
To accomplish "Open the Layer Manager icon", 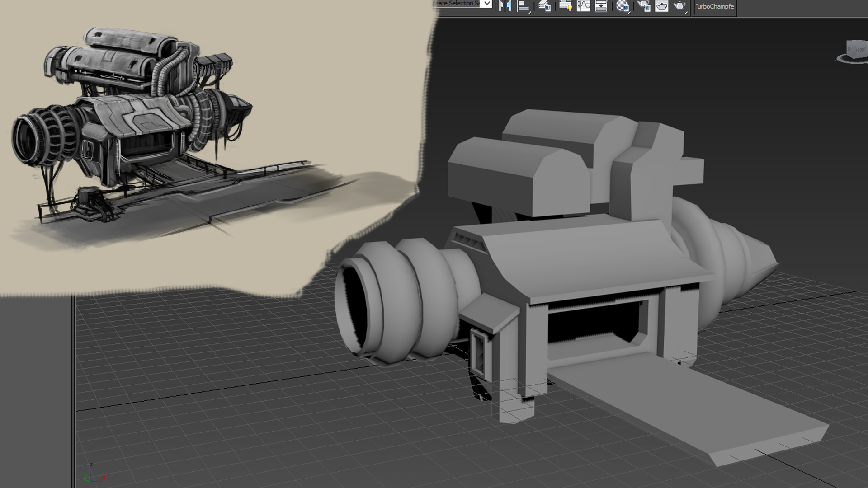I will click(544, 6).
